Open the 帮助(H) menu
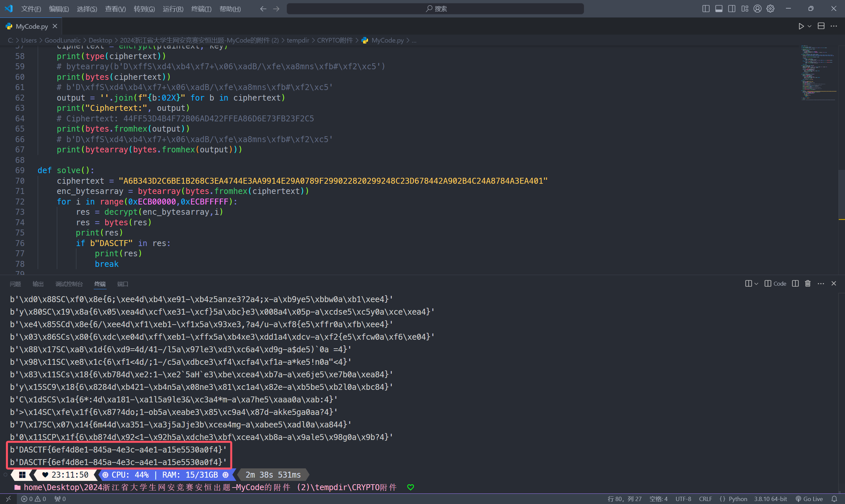Image resolution: width=845 pixels, height=504 pixels. 230,9
